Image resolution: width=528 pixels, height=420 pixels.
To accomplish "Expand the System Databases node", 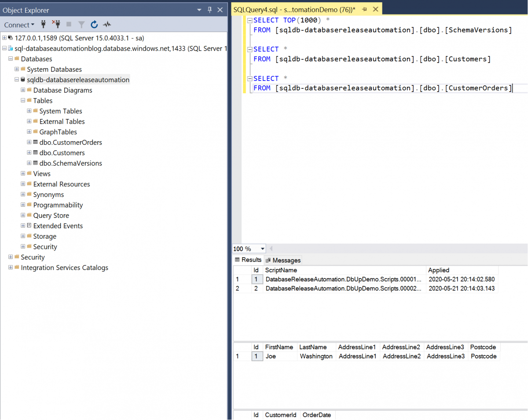I will (16, 69).
